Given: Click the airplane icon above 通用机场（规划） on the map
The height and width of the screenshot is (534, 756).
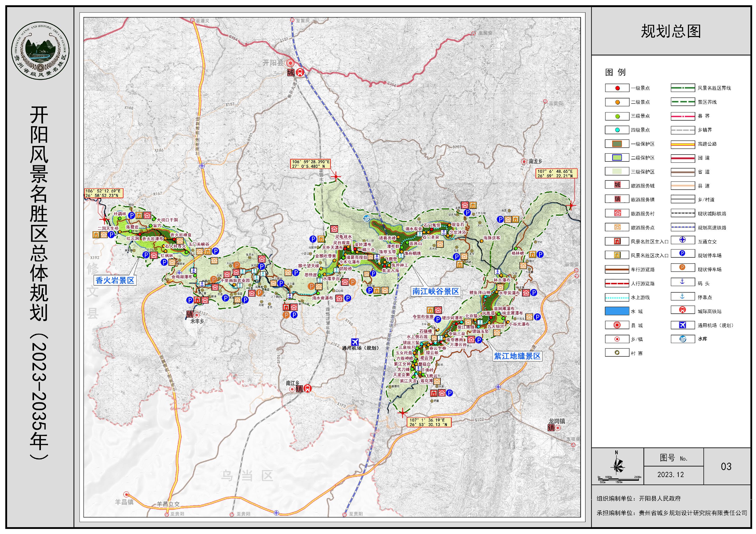Looking at the screenshot, I should 355,342.
